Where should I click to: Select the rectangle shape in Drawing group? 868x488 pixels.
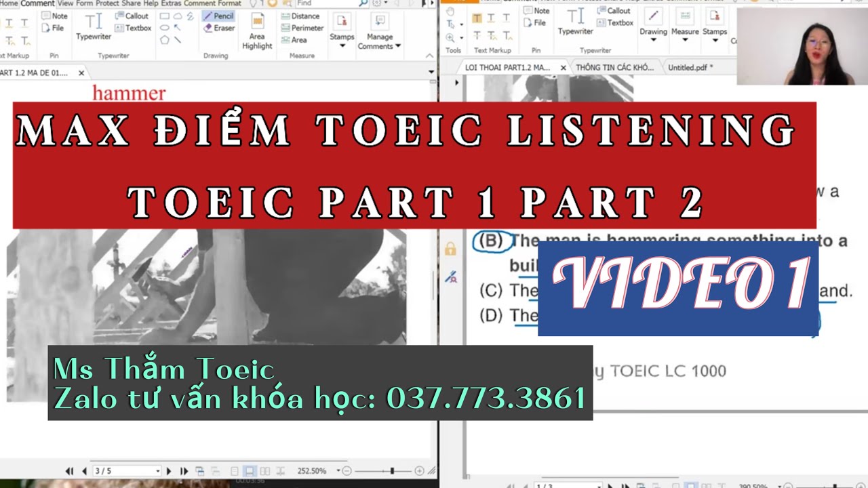[x=165, y=16]
